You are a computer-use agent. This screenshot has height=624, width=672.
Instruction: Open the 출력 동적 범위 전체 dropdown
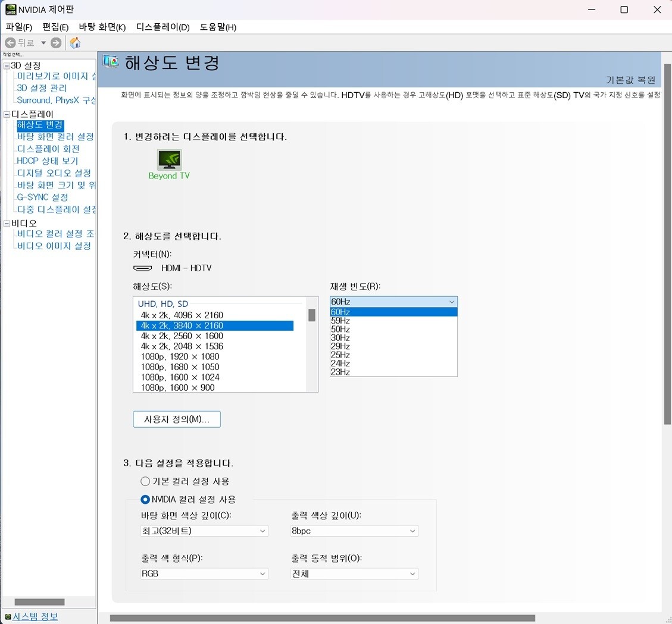pyautogui.click(x=354, y=574)
